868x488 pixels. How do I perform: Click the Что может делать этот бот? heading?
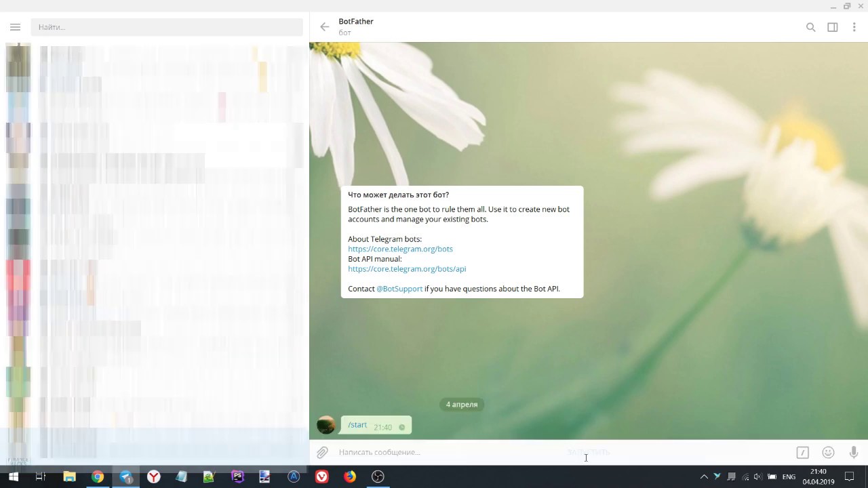[398, 195]
